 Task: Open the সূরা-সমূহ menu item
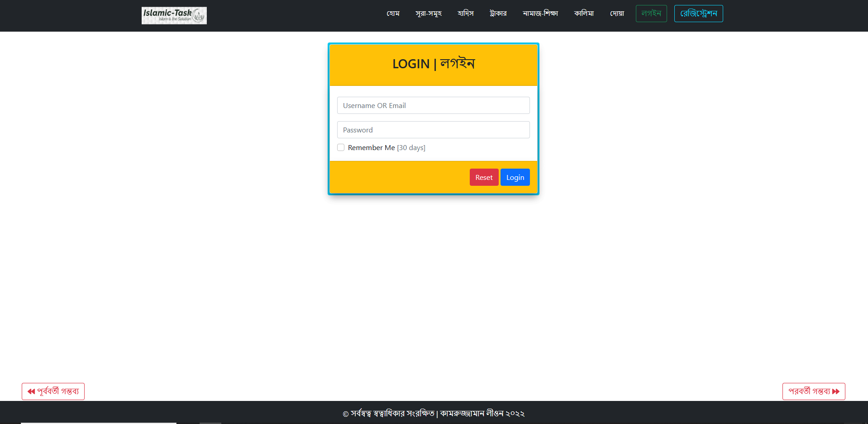[429, 14]
